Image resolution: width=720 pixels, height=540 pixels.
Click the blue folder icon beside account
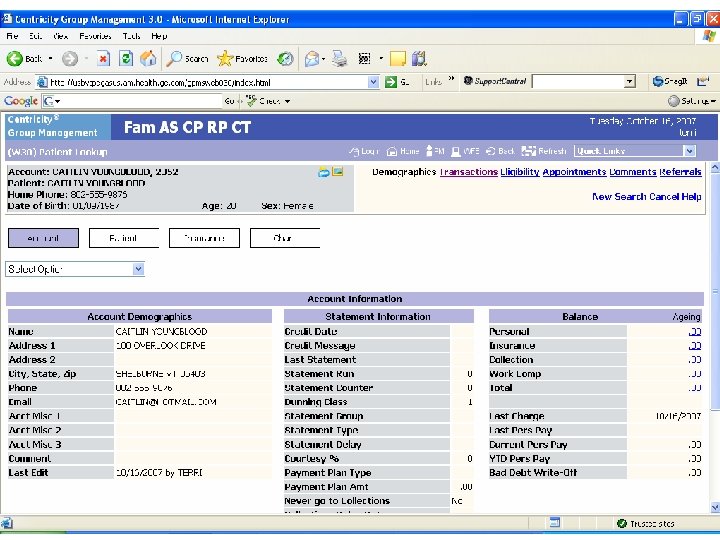click(324, 172)
